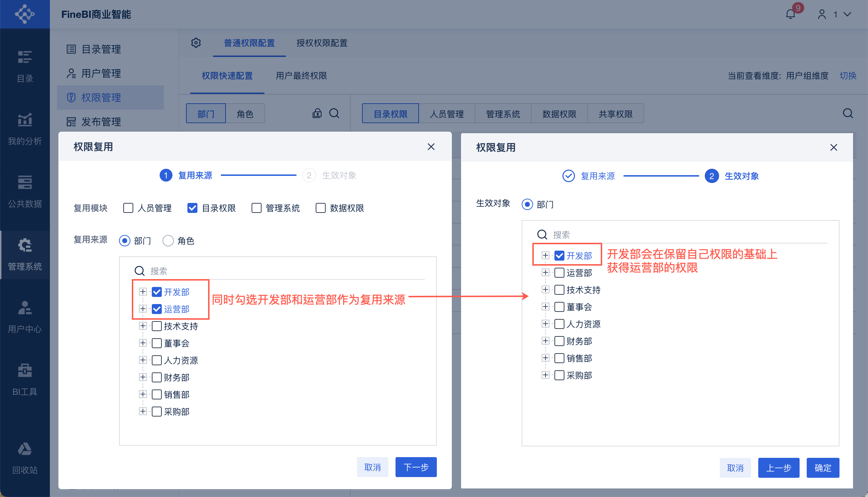Click the lock icon beside 角色 tab
Screen dimensions: 868x497
317,113
